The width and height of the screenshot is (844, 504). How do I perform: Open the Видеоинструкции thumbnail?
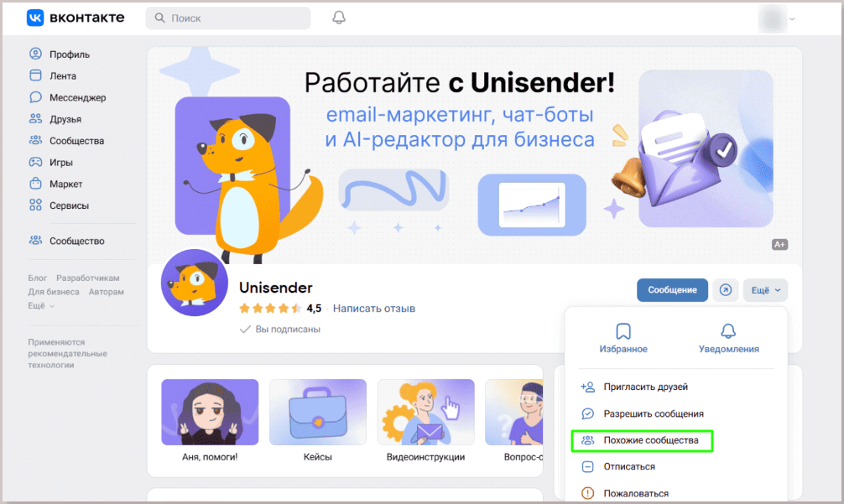[x=425, y=412]
